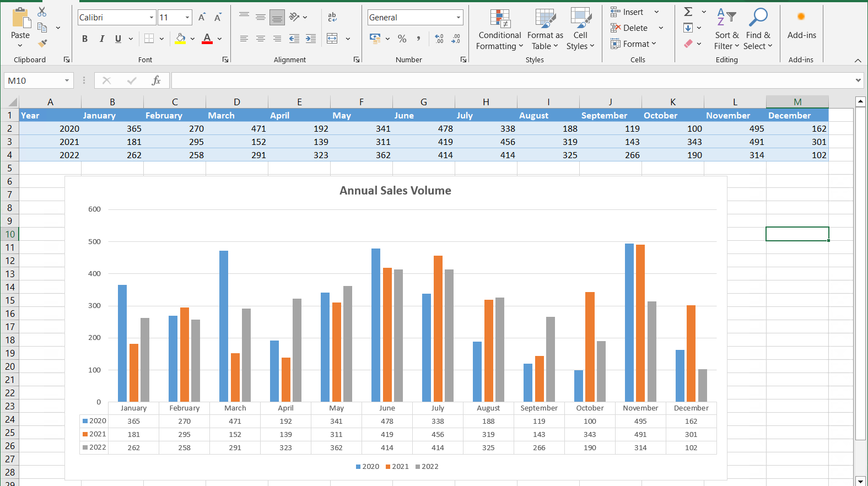Decrease indent in Alignment group
The height and width of the screenshot is (486, 868).
pos(294,39)
